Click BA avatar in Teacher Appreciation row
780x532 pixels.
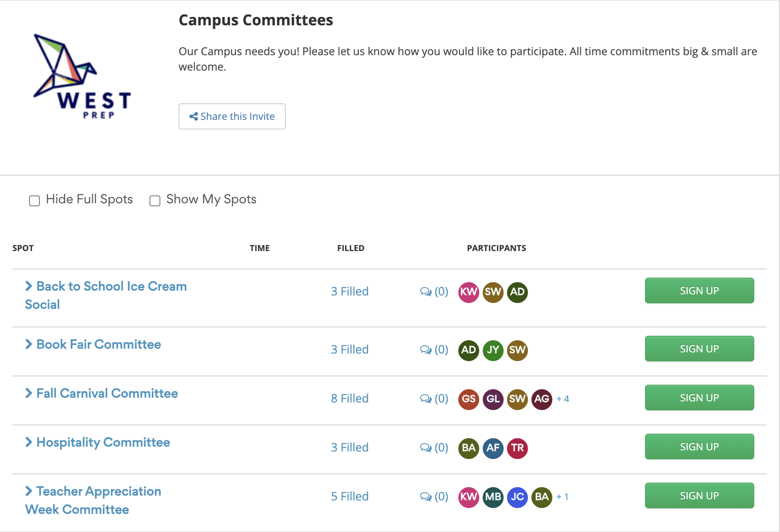(542, 497)
